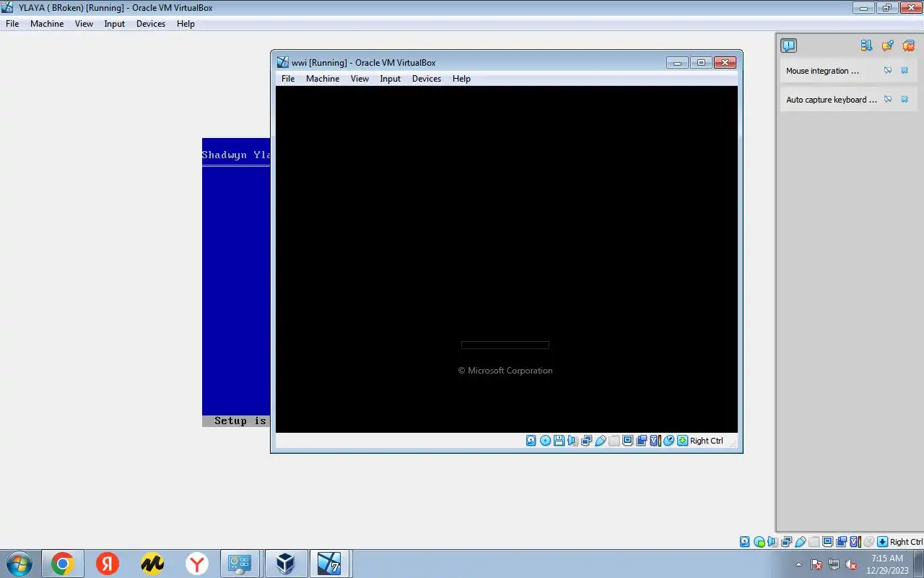Open Input menu in wwi window
Image resolution: width=924 pixels, height=578 pixels.
390,79
